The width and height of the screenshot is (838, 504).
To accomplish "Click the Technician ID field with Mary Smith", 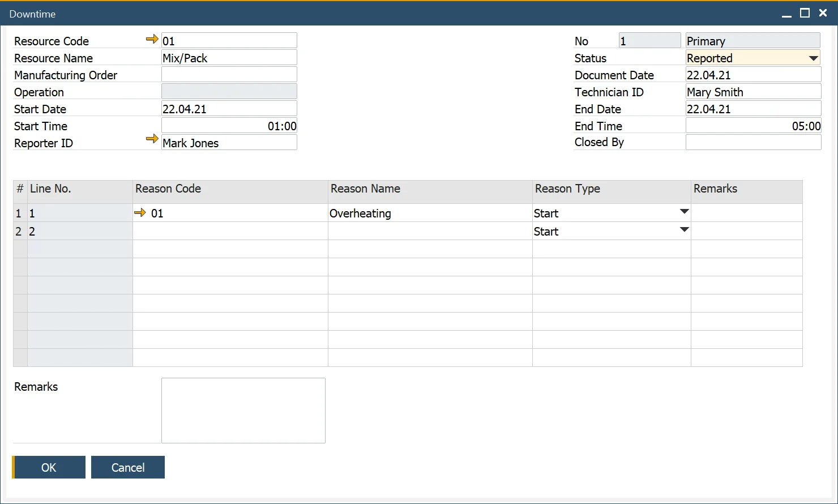I will [x=753, y=92].
